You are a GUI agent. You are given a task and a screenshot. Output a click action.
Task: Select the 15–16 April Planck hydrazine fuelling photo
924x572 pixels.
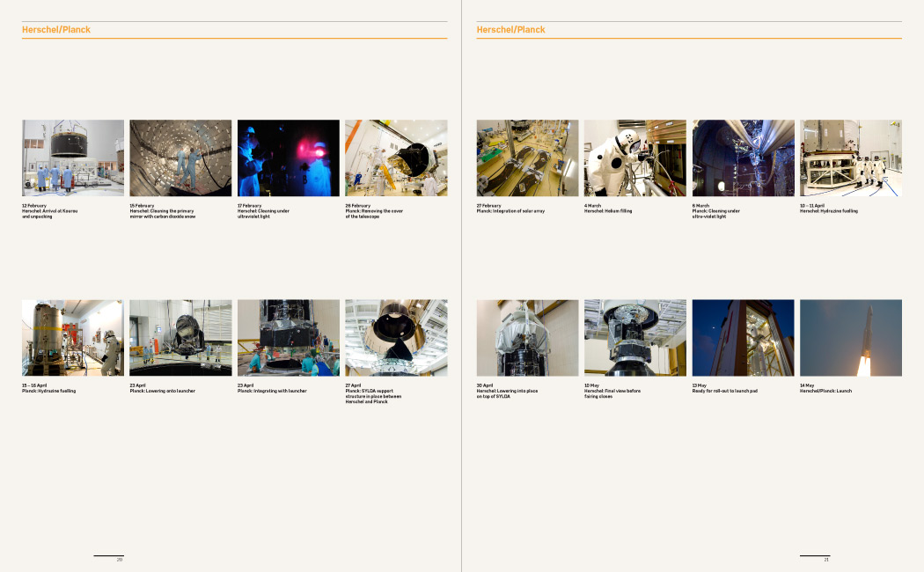tap(73, 338)
